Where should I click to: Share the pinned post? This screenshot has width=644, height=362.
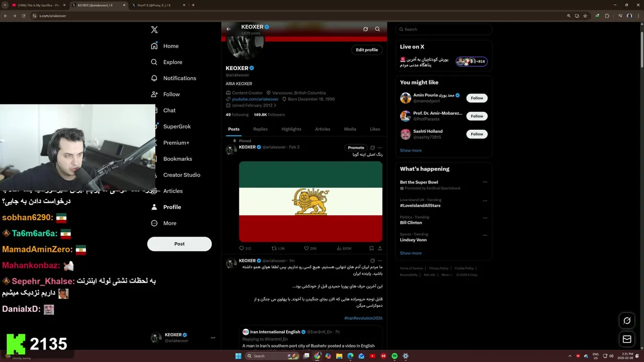pyautogui.click(x=380, y=248)
